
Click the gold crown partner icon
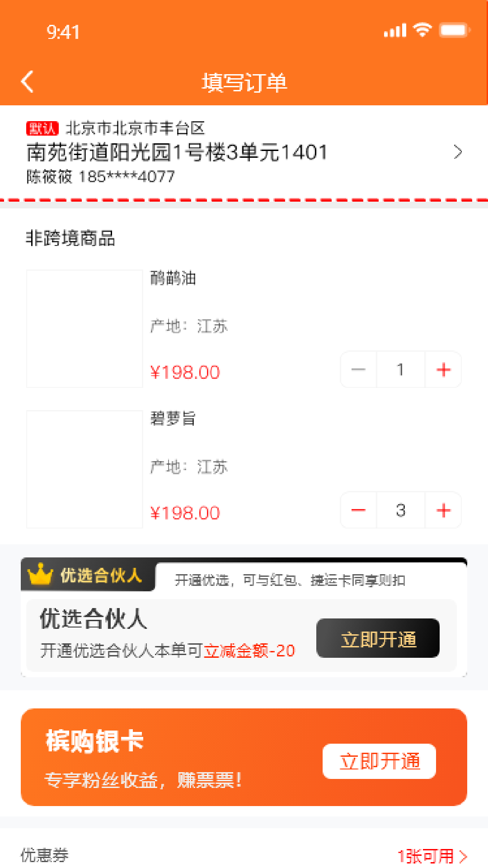click(x=40, y=574)
